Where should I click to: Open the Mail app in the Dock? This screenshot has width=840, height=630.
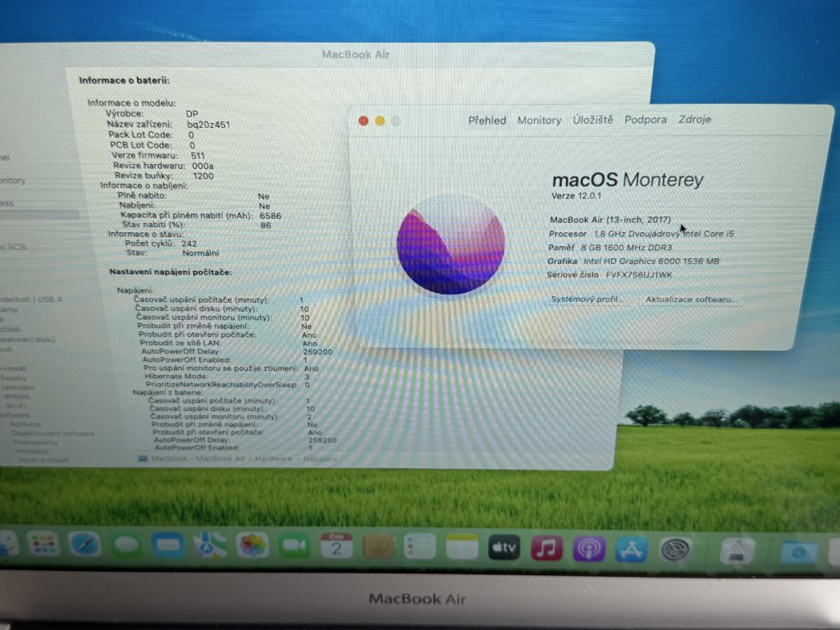(168, 546)
